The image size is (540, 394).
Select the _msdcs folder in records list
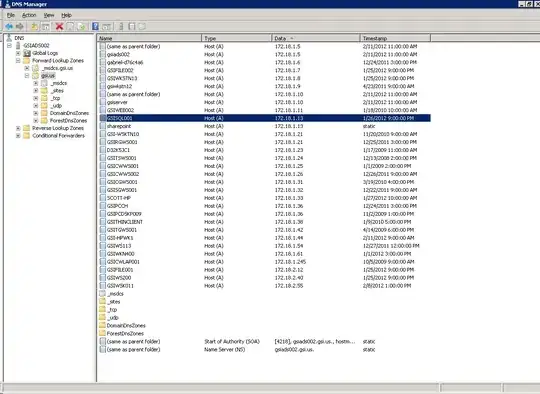tap(115, 293)
